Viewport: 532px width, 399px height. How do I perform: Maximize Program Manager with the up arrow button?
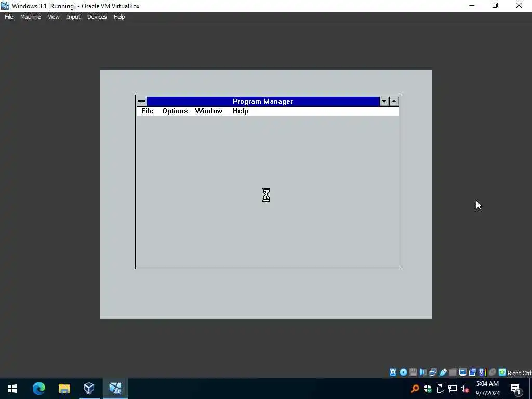(394, 101)
